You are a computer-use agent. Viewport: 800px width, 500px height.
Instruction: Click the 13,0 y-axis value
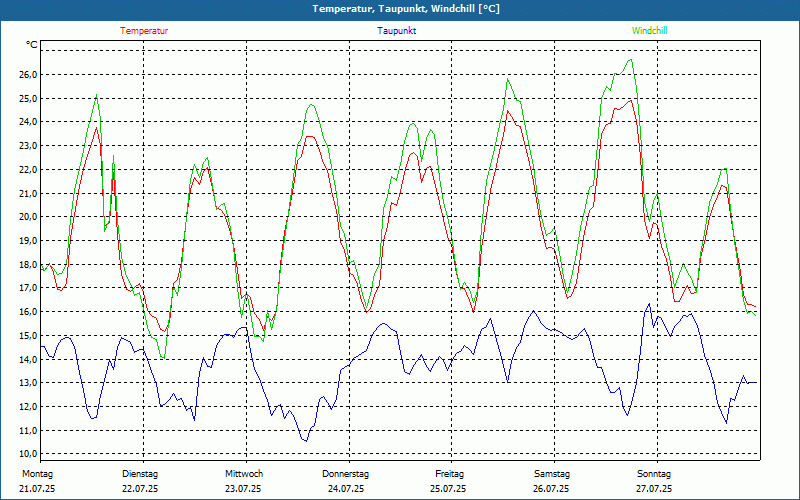[29, 383]
